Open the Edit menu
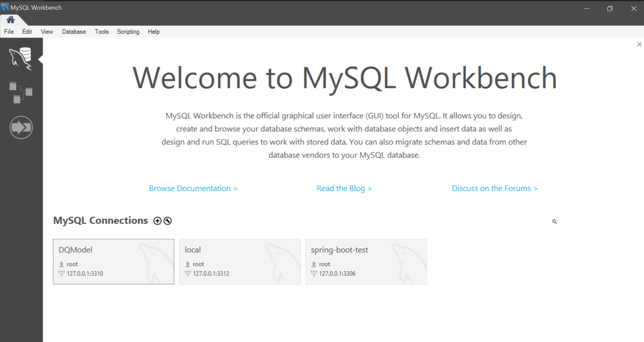 tap(27, 32)
